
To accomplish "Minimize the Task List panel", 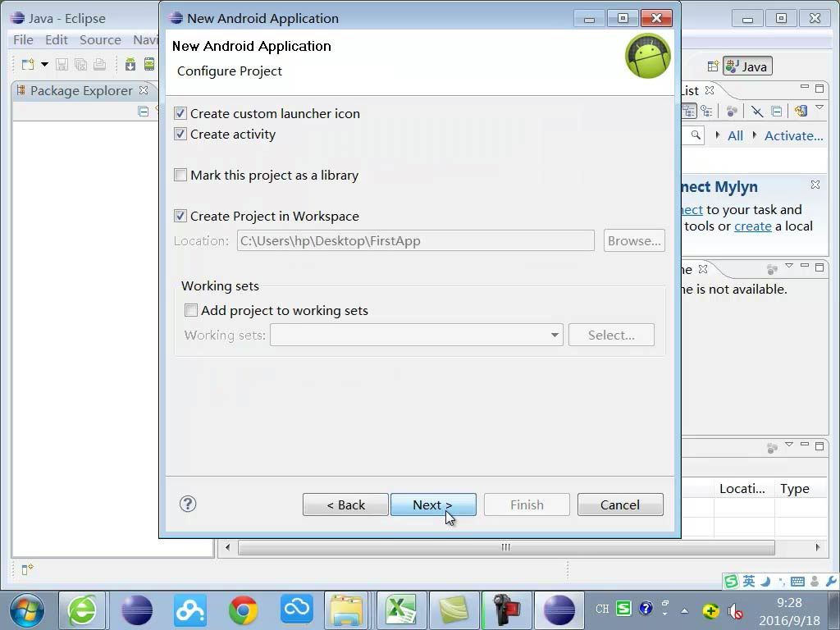I will point(804,87).
